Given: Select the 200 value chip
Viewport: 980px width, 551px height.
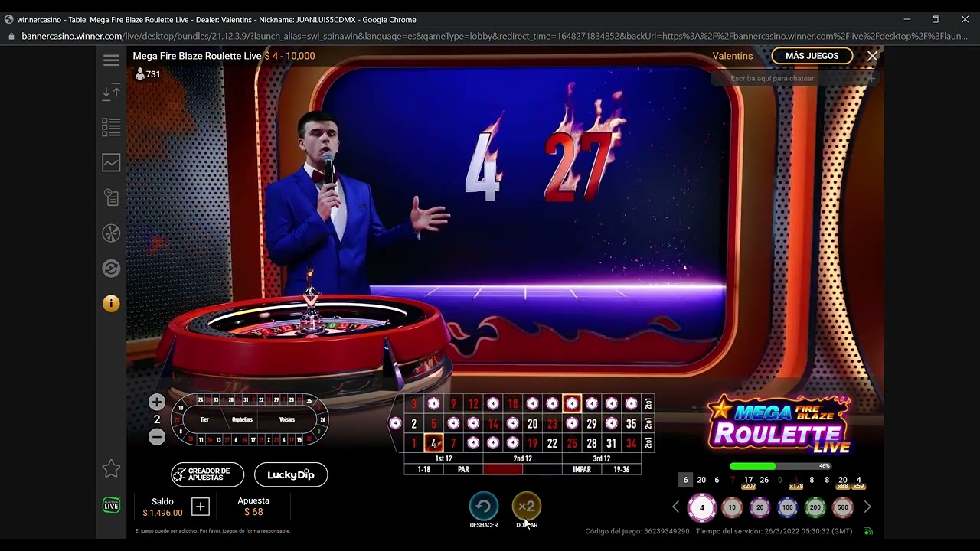Looking at the screenshot, I should [x=815, y=507].
